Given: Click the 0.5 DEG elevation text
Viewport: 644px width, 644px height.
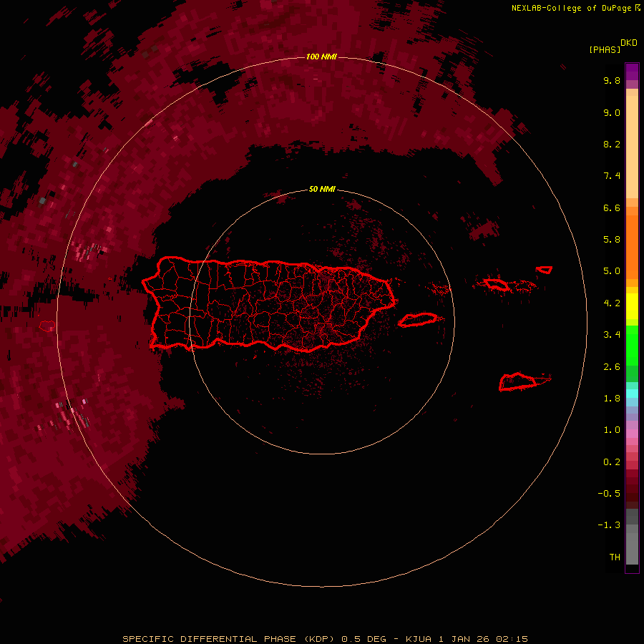Looking at the screenshot, I should (x=364, y=639).
